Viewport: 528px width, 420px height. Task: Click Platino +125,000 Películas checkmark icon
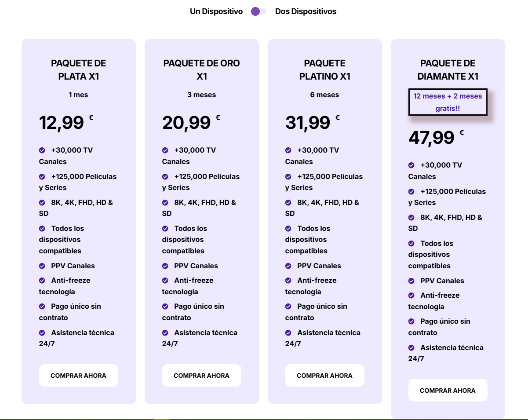[288, 177]
